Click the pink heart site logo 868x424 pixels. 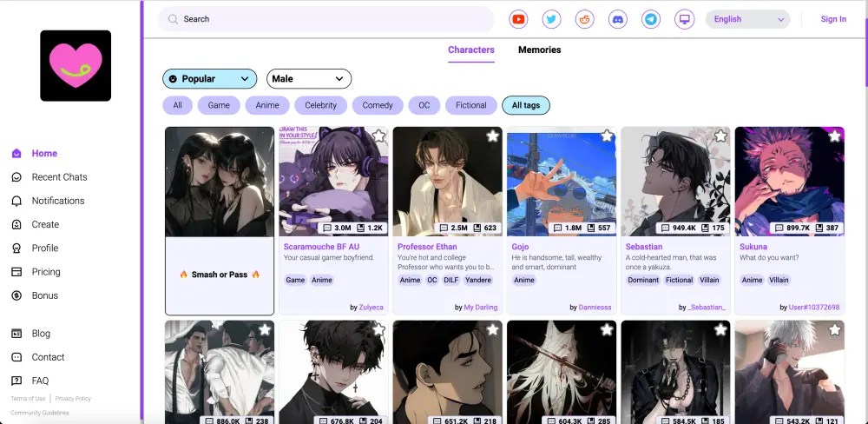(x=76, y=65)
